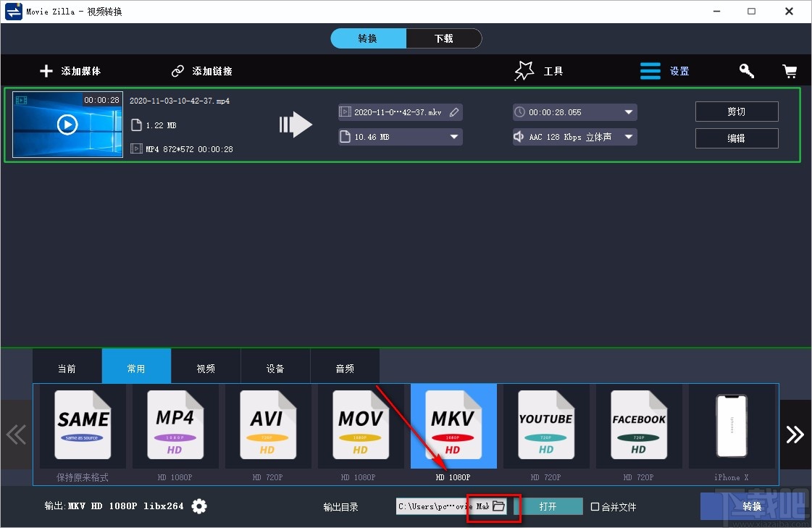Click the 添加链接 chain link icon
This screenshot has width=812, height=528.
[x=177, y=70]
